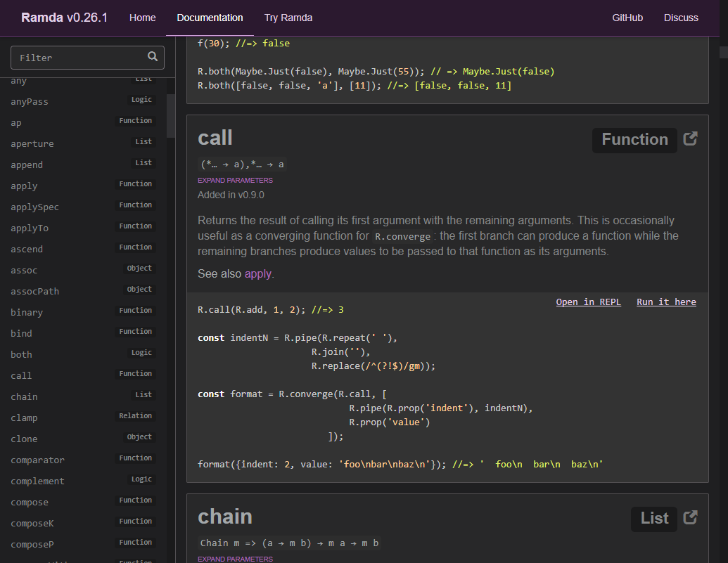
Task: Click the List category badge of chain
Action: [x=654, y=519]
